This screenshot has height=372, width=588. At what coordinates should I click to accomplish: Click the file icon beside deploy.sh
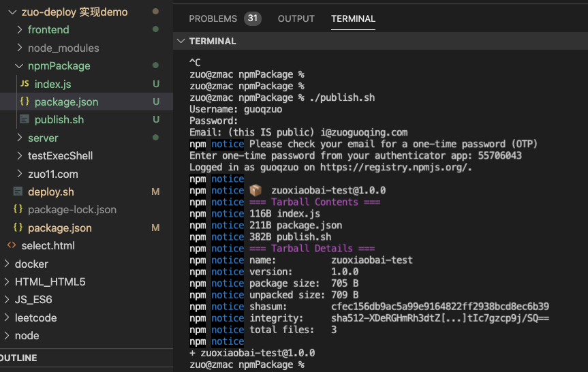click(x=18, y=191)
